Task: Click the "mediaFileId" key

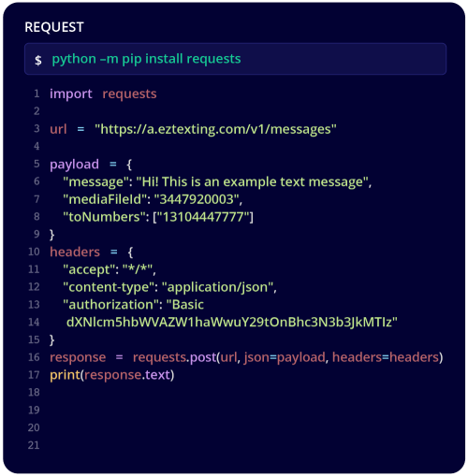Action: tap(105, 199)
